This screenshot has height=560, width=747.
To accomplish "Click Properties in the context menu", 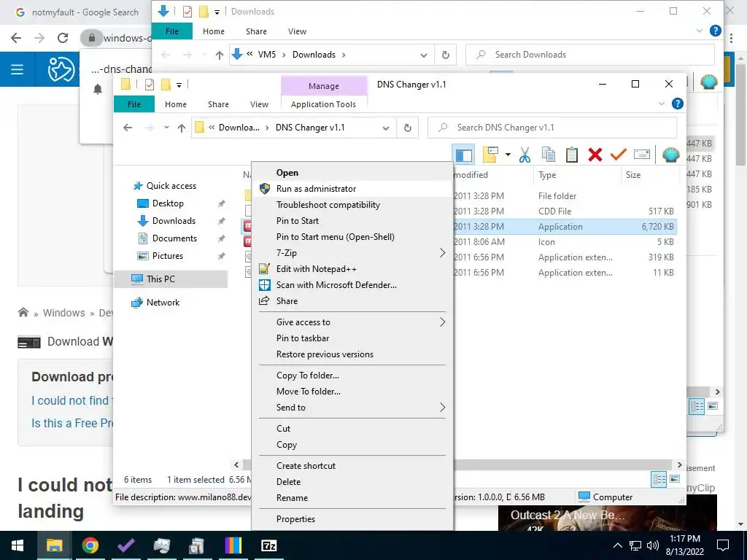I will pos(352,519).
